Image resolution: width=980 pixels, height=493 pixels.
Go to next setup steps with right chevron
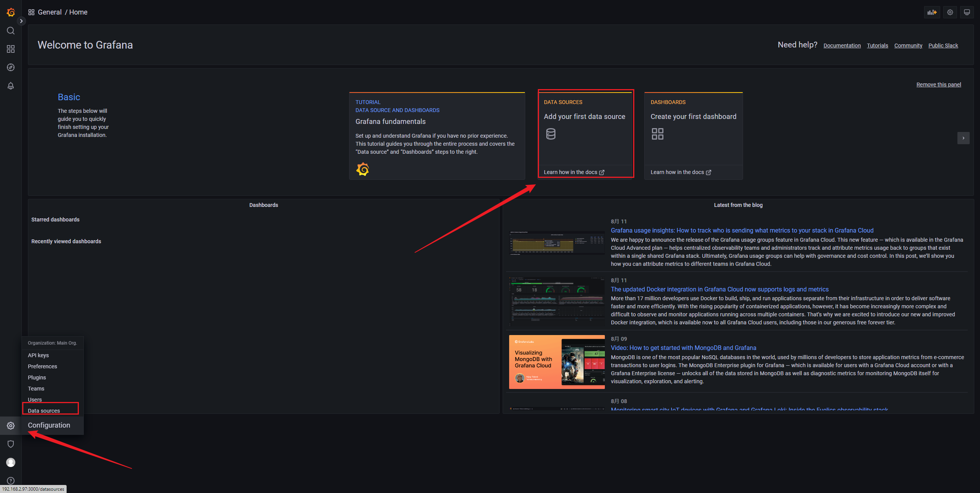pyautogui.click(x=963, y=138)
